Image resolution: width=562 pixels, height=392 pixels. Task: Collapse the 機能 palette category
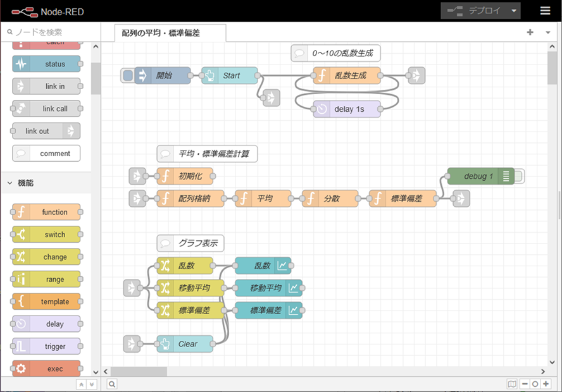click(x=10, y=183)
